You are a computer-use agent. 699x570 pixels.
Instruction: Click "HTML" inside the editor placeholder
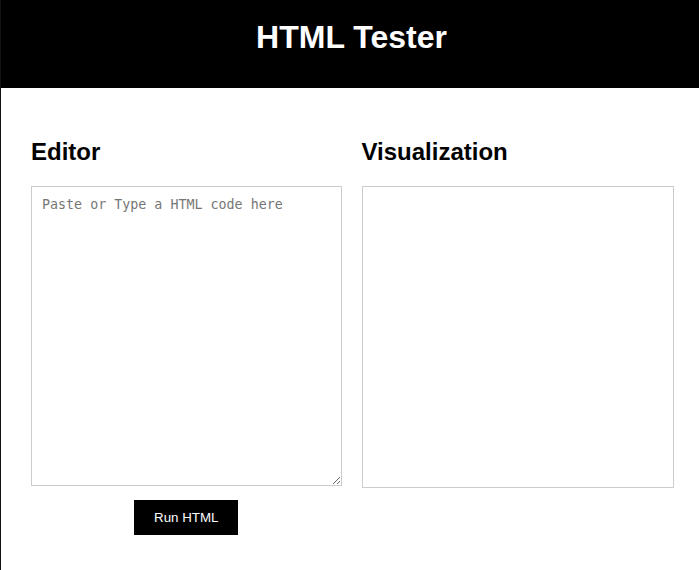point(186,204)
